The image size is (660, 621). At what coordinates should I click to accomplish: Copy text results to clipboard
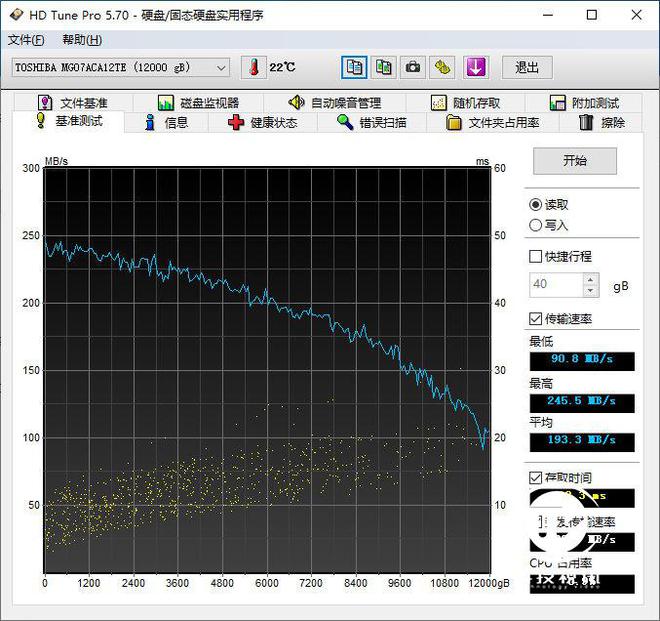[354, 67]
